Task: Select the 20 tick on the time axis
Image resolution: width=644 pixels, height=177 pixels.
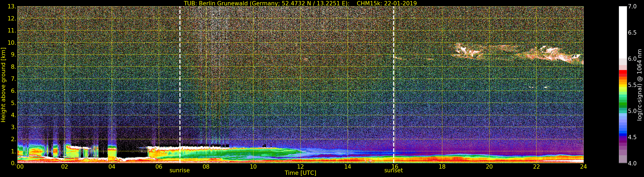Action: tap(489, 167)
